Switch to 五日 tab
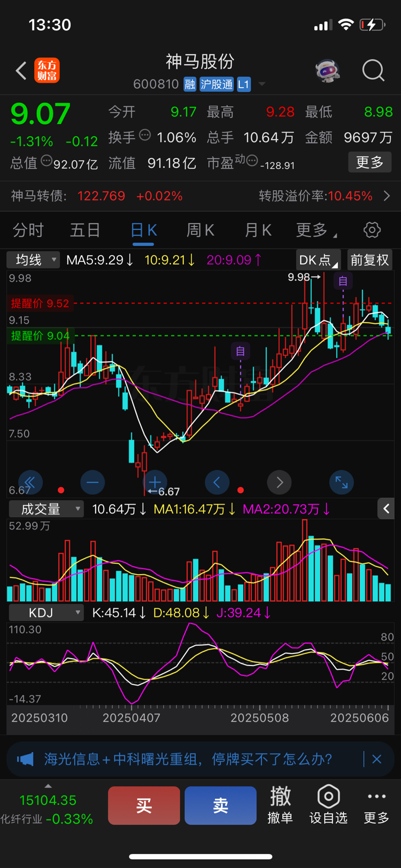 coord(85,230)
